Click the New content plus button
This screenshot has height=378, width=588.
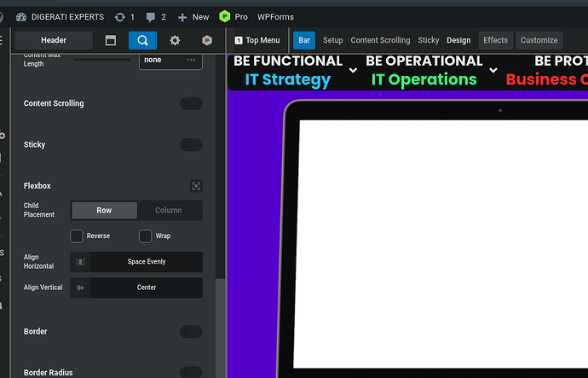point(182,17)
